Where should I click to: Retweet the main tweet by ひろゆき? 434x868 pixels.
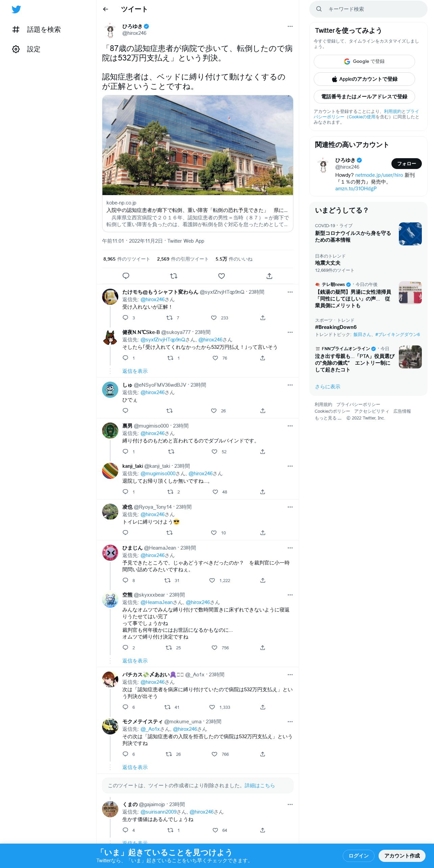click(x=174, y=276)
